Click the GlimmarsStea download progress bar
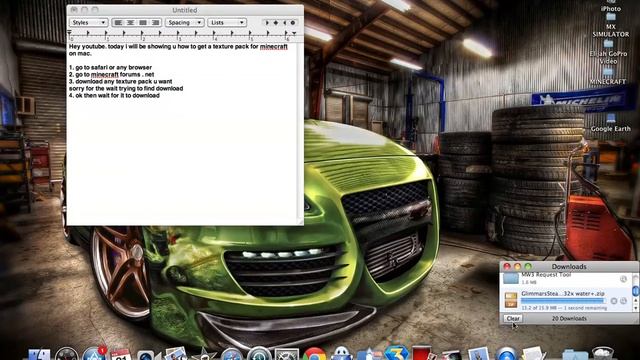The height and width of the screenshot is (360, 640). point(563,301)
